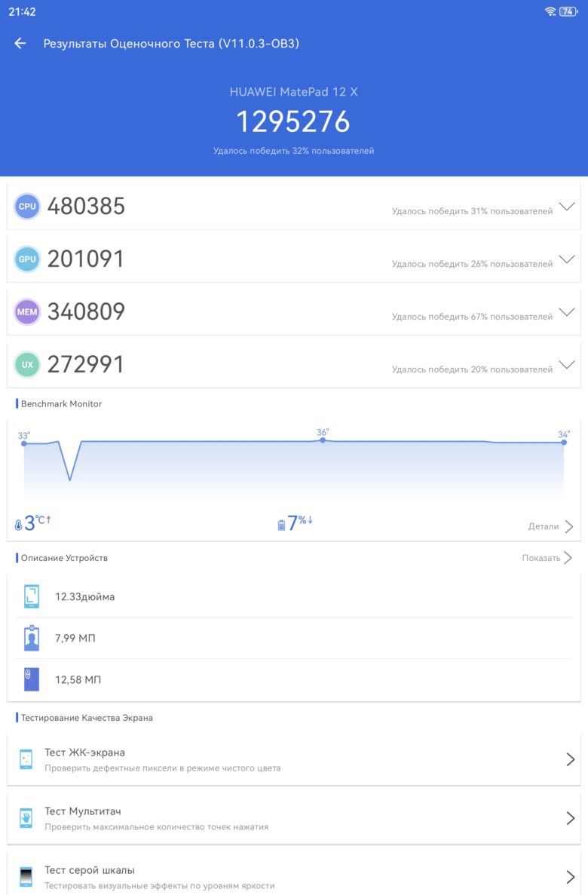588x895 pixels.
Task: Tap the dip in the temperature graph
Action: (69, 478)
